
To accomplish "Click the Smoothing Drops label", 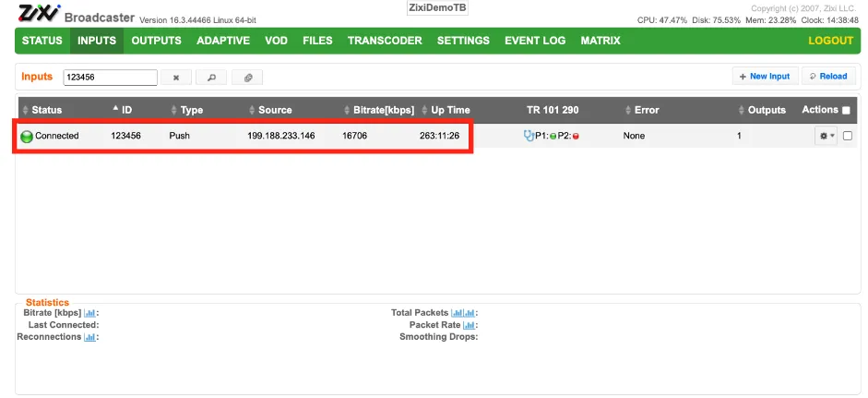I will (439, 337).
